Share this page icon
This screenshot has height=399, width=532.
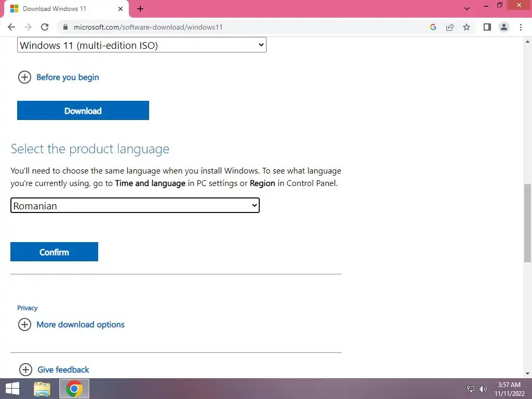(450, 27)
